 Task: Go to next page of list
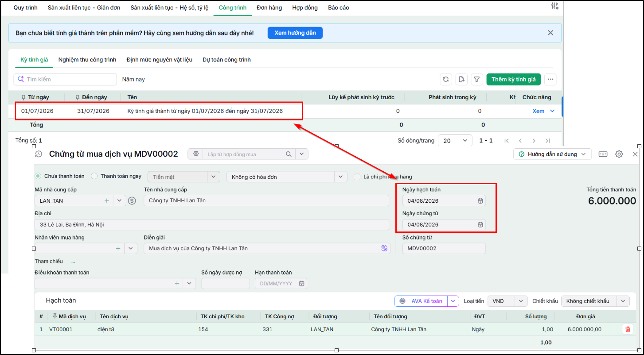[534, 141]
